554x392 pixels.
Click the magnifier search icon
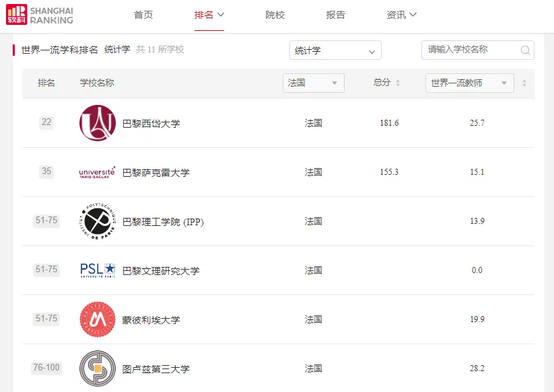coord(525,50)
